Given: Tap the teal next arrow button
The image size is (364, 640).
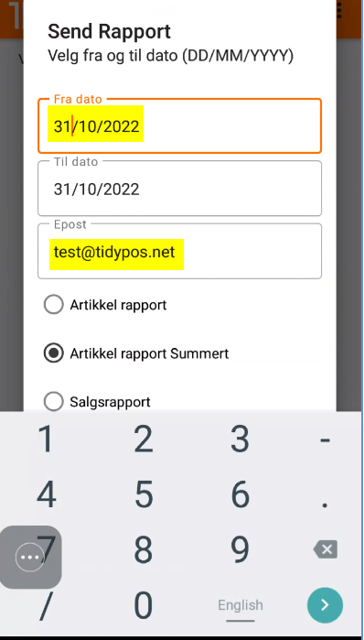Looking at the screenshot, I should point(325,605).
